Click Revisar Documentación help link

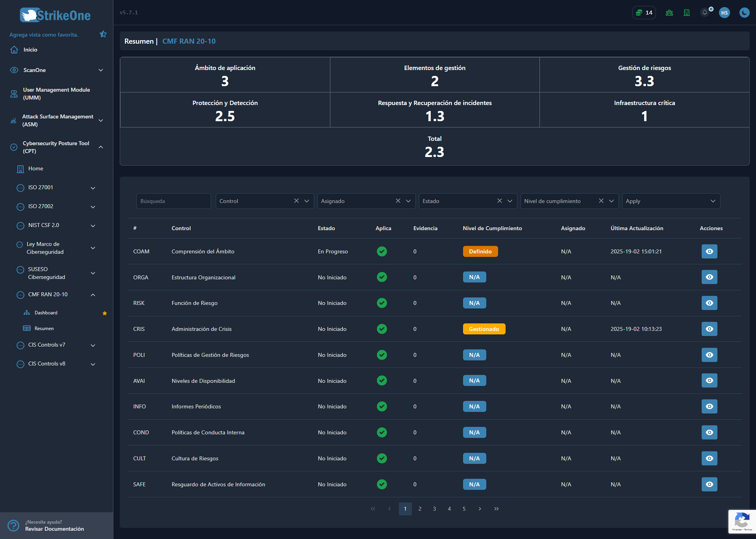click(55, 529)
